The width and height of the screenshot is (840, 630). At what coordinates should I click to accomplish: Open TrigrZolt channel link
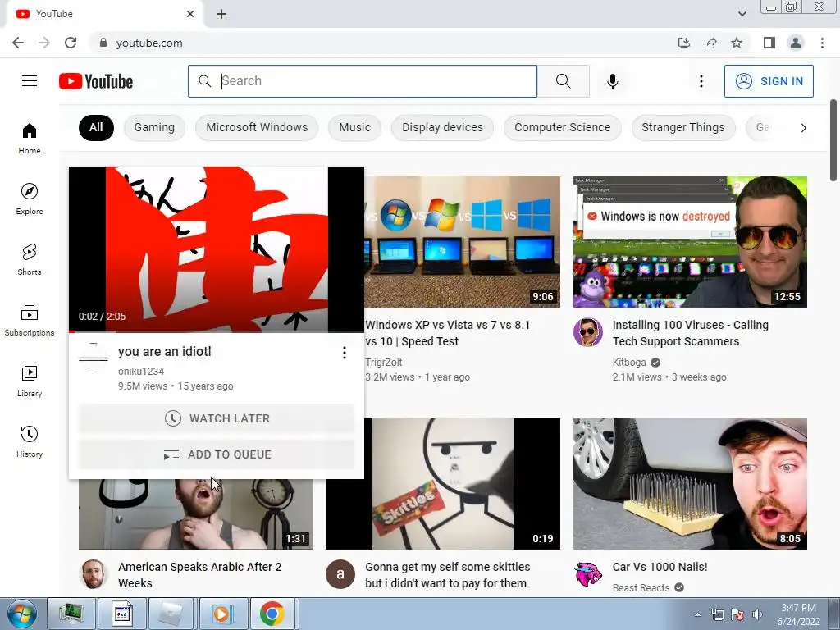(x=384, y=363)
